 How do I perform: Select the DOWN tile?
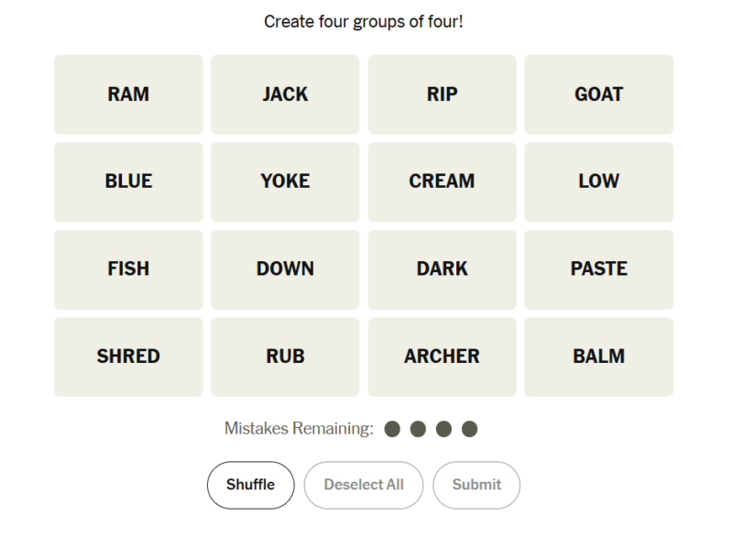click(x=285, y=269)
